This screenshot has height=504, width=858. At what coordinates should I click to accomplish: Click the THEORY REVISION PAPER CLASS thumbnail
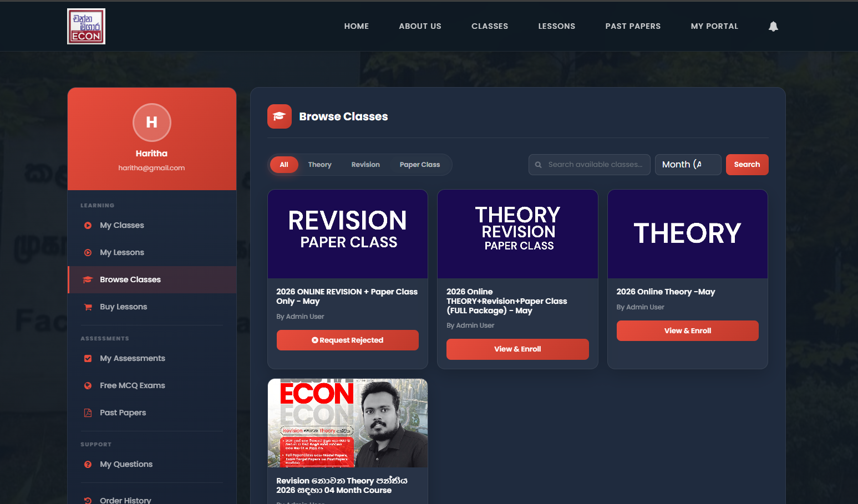517,234
